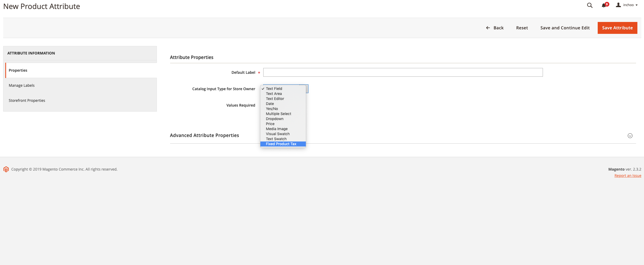644x265 pixels.
Task: Choose Text Field from the input type list
Action: pos(283,89)
